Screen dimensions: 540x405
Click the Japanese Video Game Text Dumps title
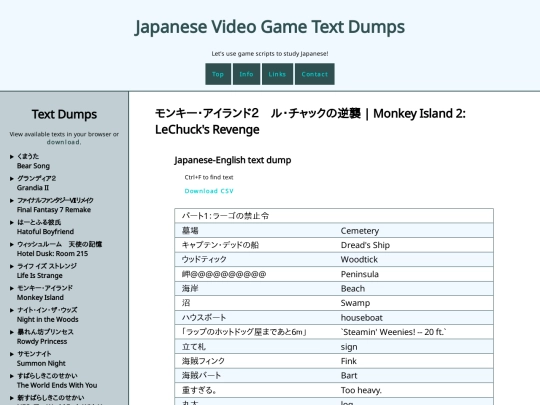270,27
